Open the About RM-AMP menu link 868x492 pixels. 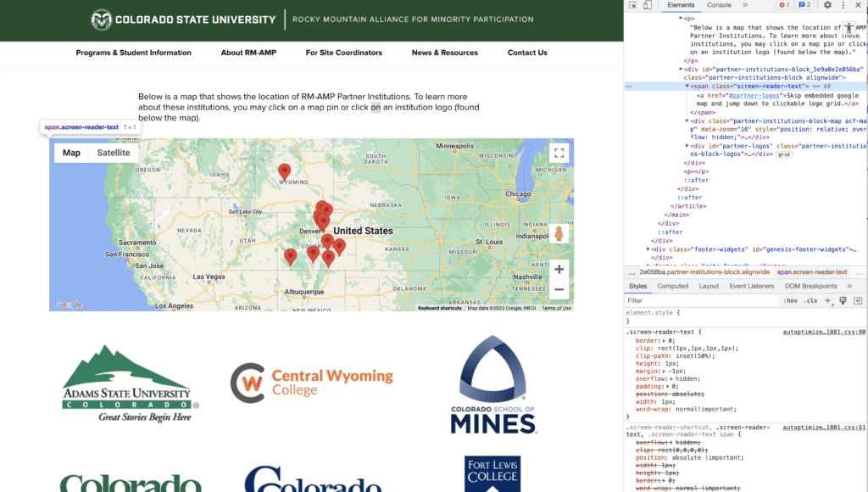click(248, 53)
